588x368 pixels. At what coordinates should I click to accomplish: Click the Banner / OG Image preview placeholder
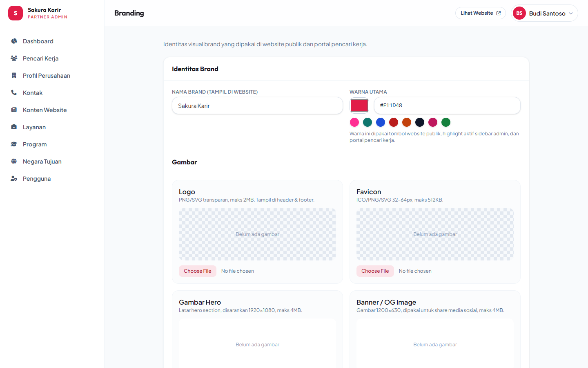[435, 343]
